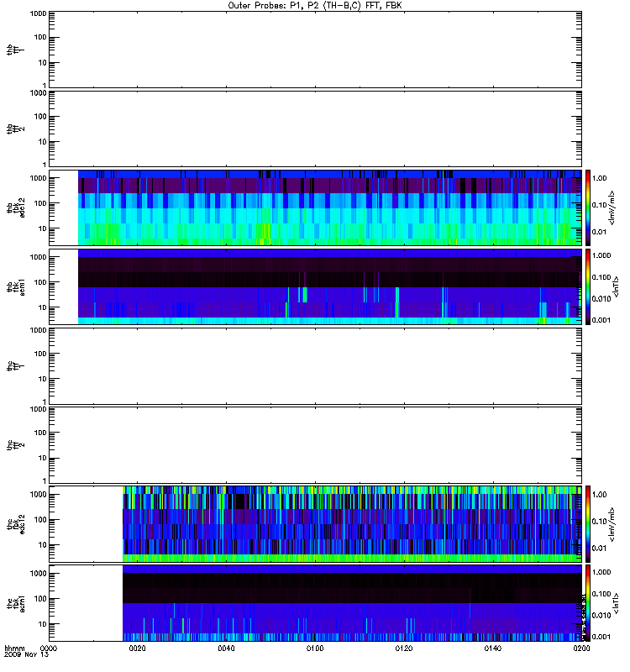Select the thc fbk scm1 color bar
630x672 pixels.
click(x=587, y=603)
